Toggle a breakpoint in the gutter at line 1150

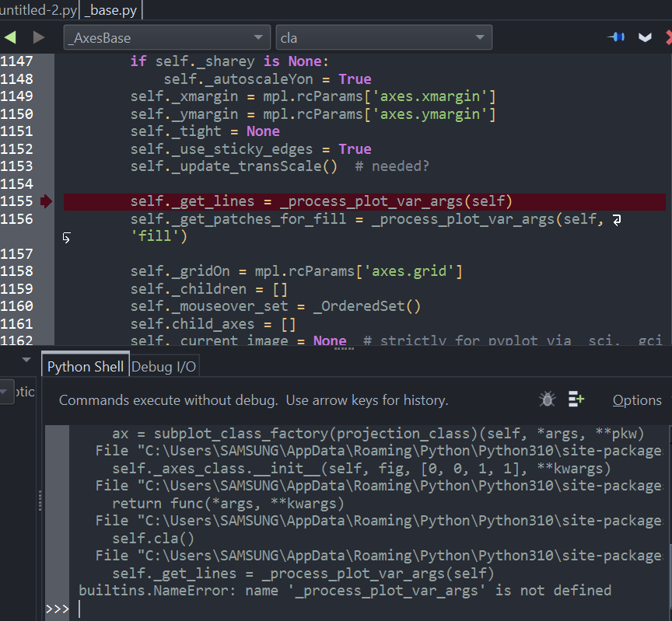click(45, 113)
